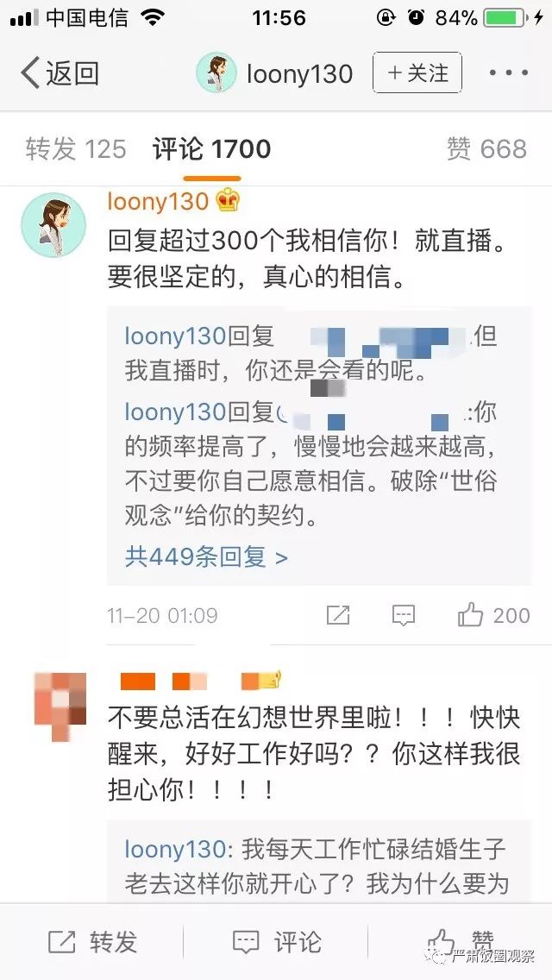Open the three-dot more options menu
Screen dimensions: 552x980
(508, 73)
